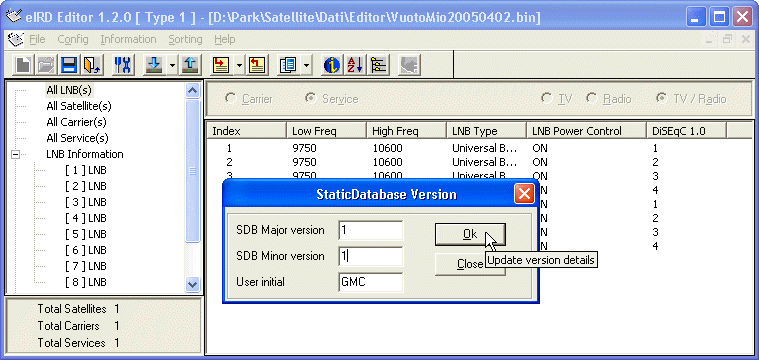
Task: Select LNB Information tree item
Action: click(x=85, y=154)
